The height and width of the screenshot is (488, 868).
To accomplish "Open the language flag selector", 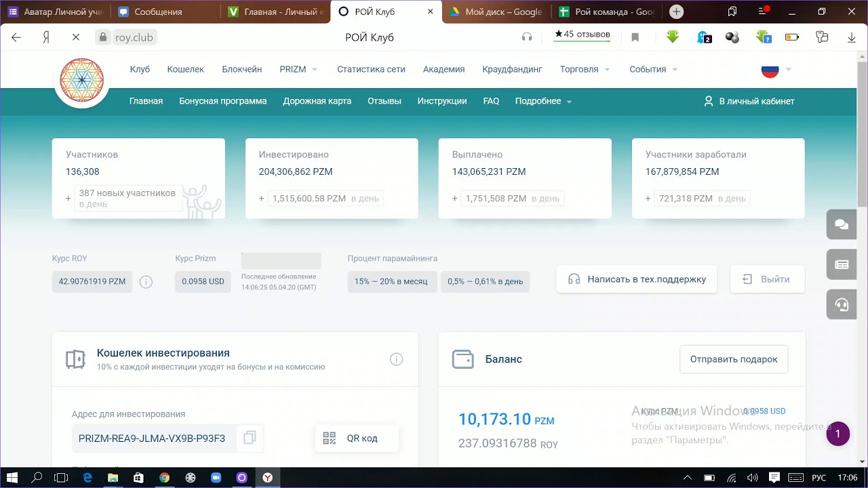I will 776,69.
